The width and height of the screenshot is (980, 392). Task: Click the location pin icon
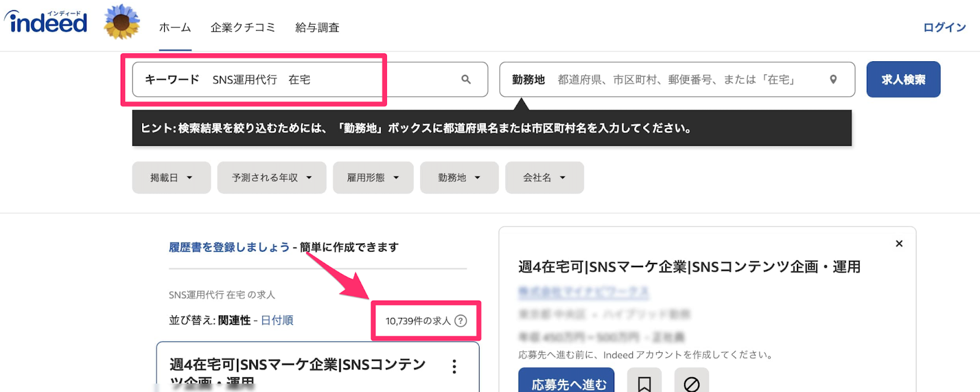coord(833,80)
